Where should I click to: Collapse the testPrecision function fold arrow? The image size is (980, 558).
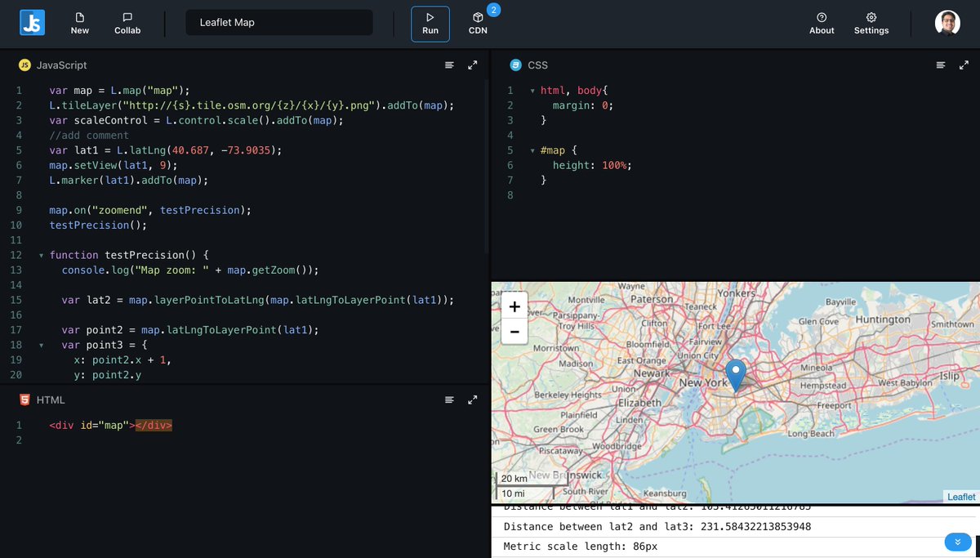point(41,255)
